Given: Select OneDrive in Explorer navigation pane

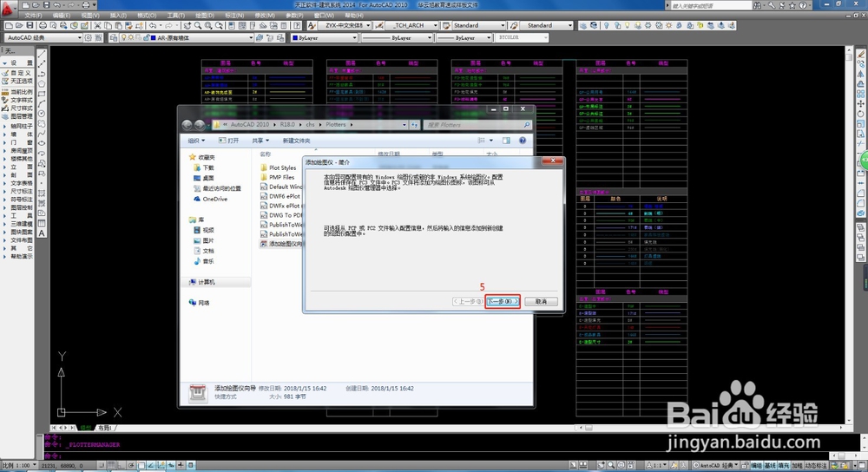Looking at the screenshot, I should (210, 199).
